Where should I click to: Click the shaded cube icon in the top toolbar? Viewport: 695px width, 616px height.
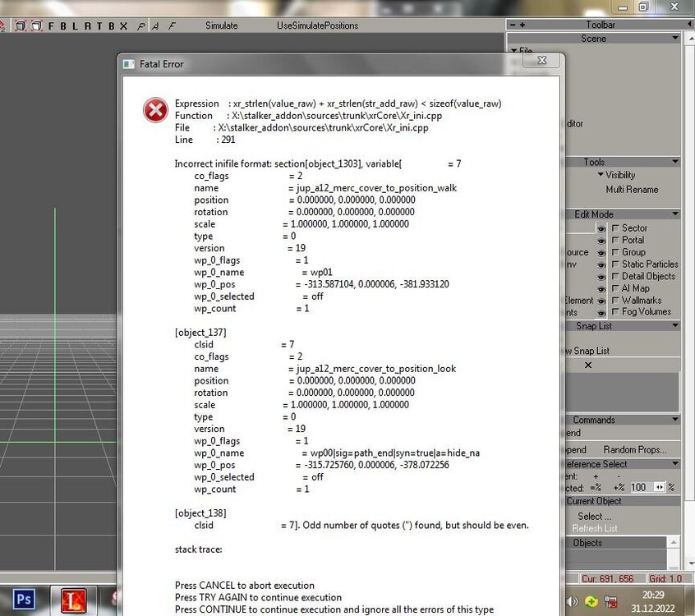pos(21,25)
